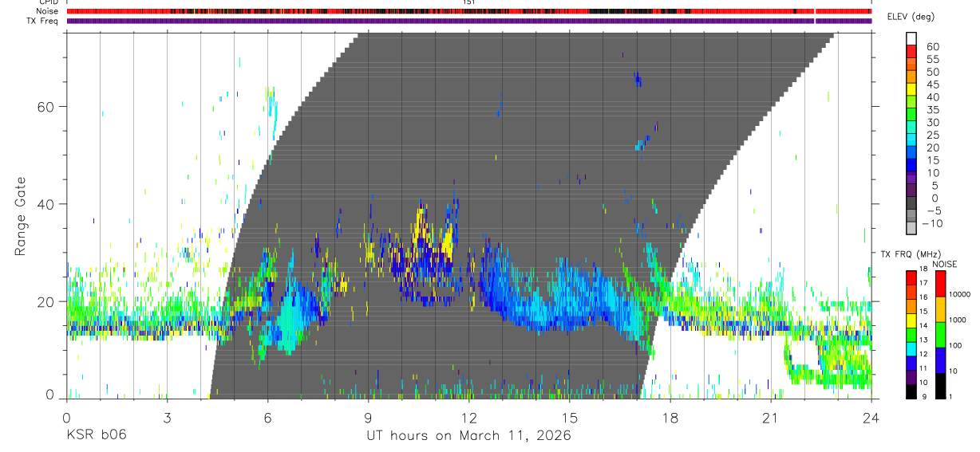Click the yellow ELEV segment between 45 and 50
The image size is (980, 452).
[911, 88]
